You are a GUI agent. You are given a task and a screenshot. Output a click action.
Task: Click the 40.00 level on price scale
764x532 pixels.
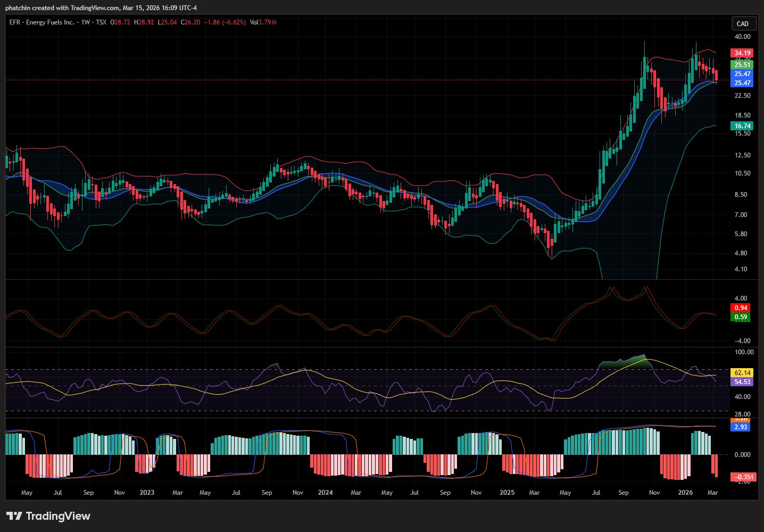pos(742,37)
